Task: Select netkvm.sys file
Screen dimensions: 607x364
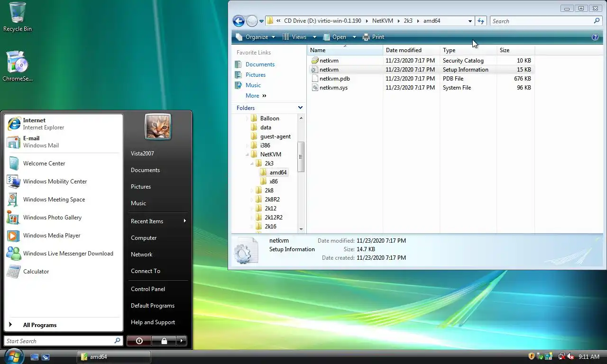Action: pos(333,88)
